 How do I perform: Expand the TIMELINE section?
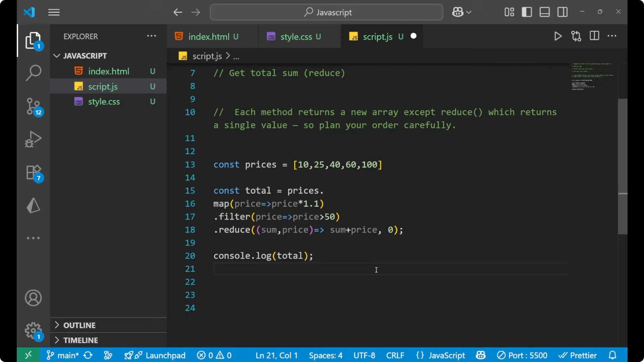point(81,340)
